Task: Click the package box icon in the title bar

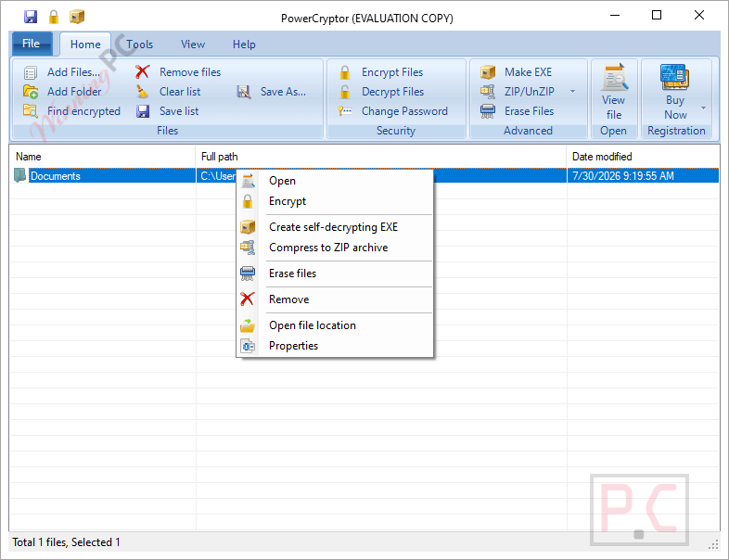Action: [x=77, y=18]
